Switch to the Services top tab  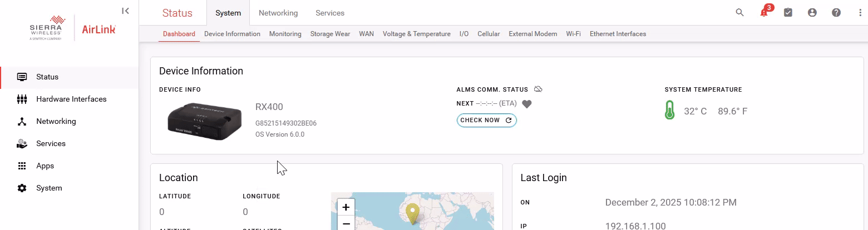[x=329, y=13]
